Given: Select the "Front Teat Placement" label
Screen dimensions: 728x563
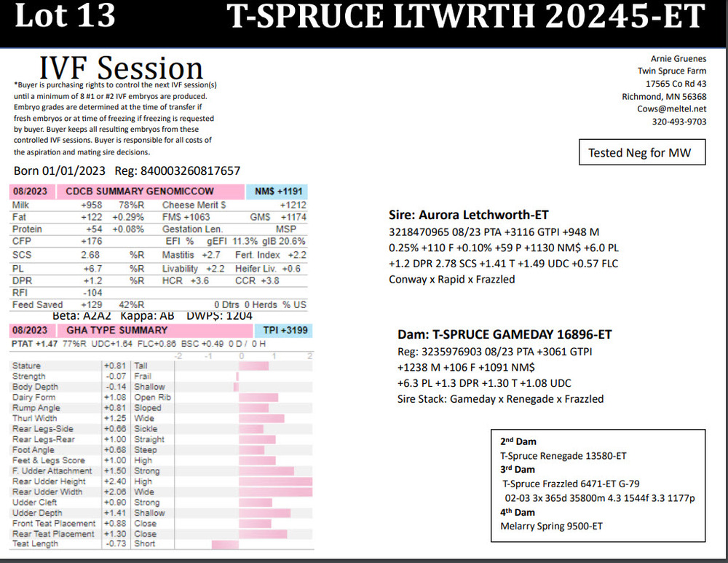Looking at the screenshot, I should coord(54,524).
